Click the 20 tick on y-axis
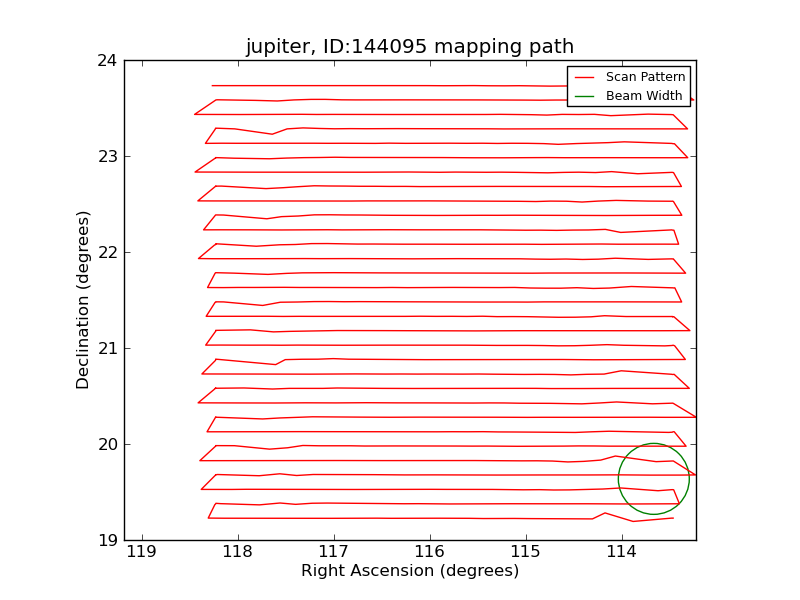800x600 pixels. 106,444
